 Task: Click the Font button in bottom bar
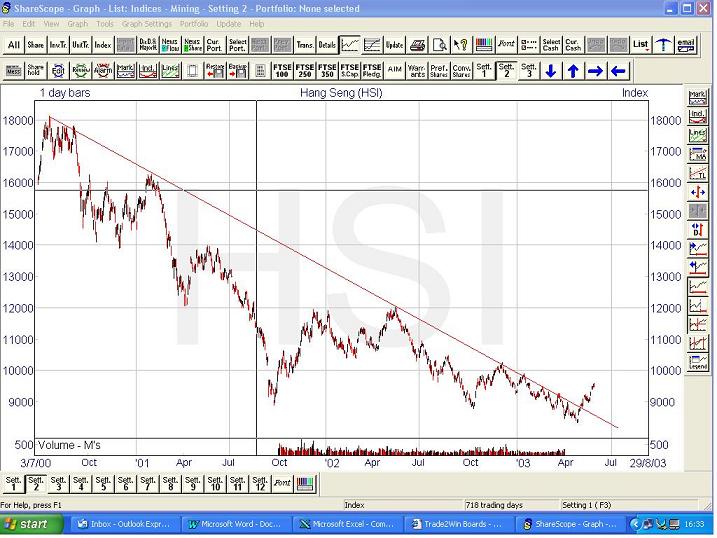pos(282,484)
